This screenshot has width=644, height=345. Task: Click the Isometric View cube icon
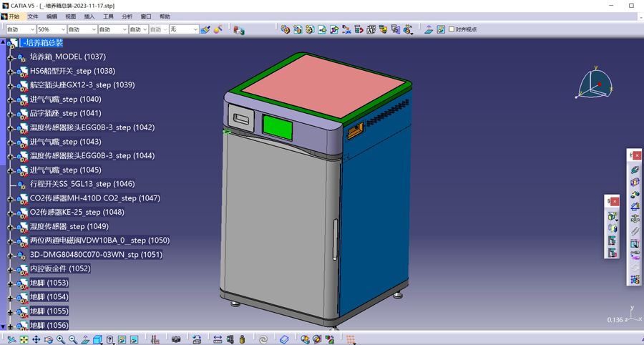(97, 339)
